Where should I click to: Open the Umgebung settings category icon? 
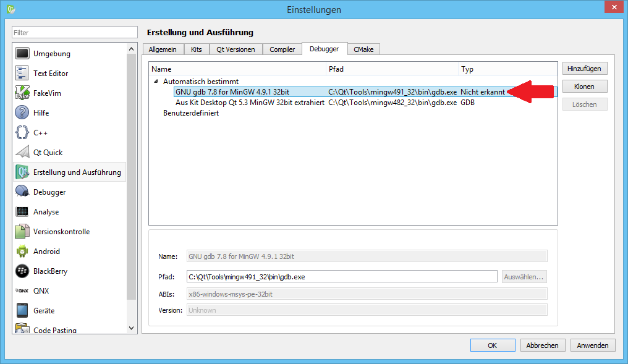[22, 53]
